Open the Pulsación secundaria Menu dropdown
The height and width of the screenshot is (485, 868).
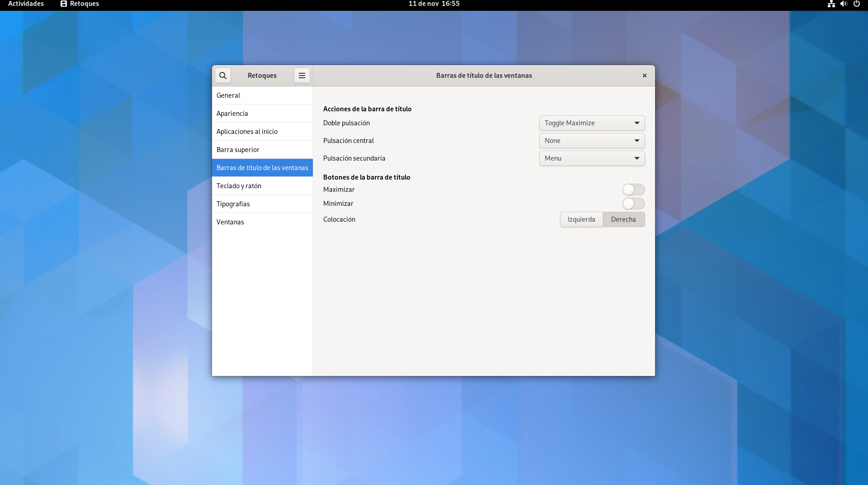592,158
